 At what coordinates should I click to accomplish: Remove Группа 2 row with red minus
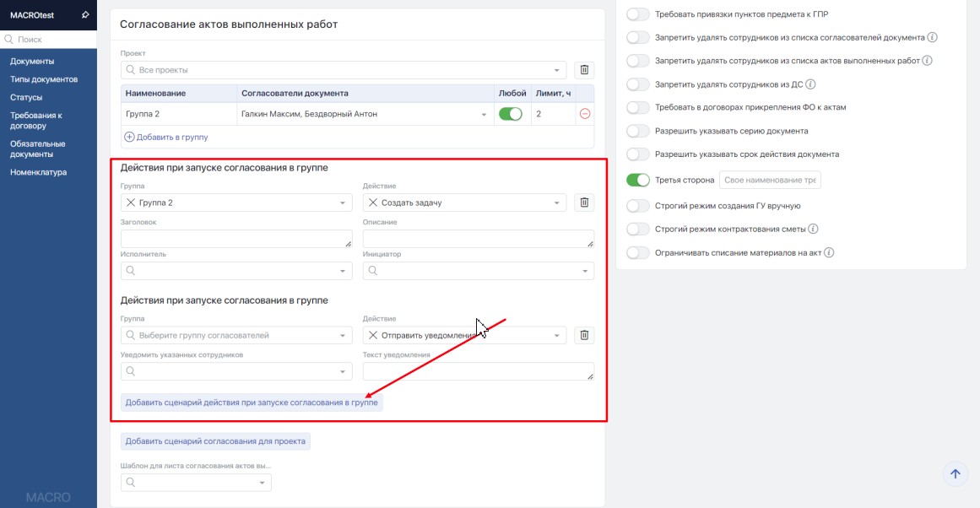tap(585, 114)
